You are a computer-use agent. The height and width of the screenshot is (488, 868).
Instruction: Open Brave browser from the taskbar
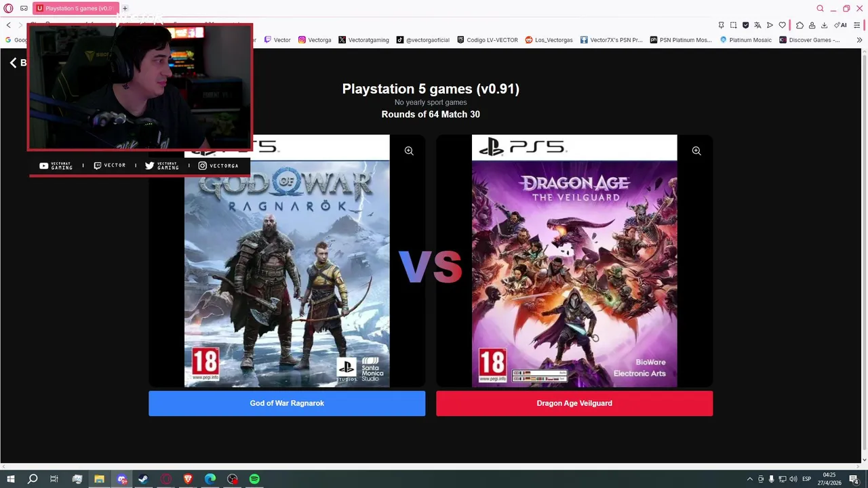pos(188,479)
